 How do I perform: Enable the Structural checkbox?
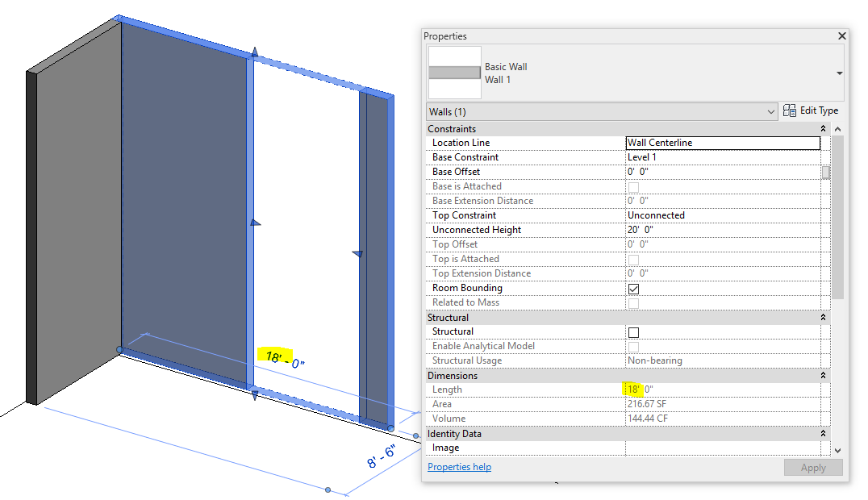(634, 332)
